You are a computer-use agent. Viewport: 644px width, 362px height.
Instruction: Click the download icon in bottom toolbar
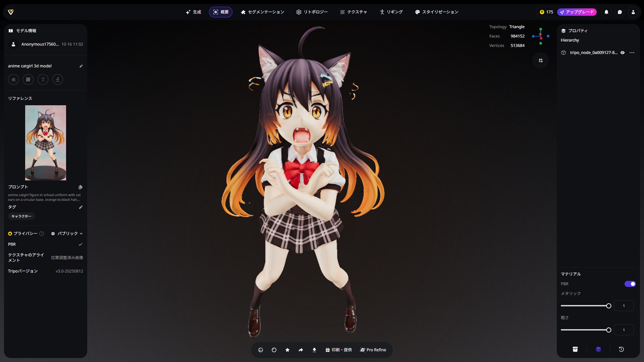click(314, 350)
